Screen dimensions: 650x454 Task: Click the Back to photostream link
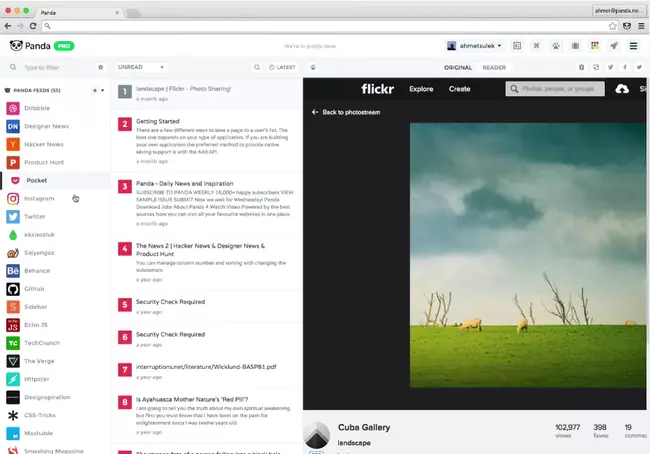pyautogui.click(x=346, y=112)
